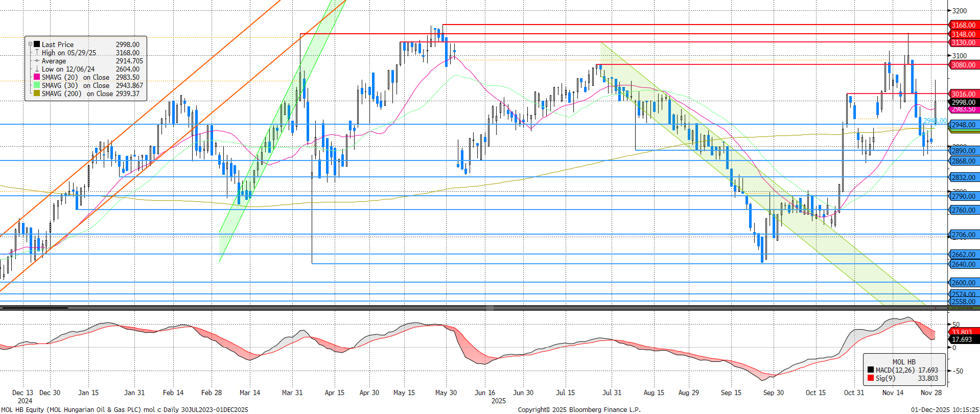The image size is (980, 414).
Task: Select the 3080.00 resistance level tag
Action: tap(963, 65)
